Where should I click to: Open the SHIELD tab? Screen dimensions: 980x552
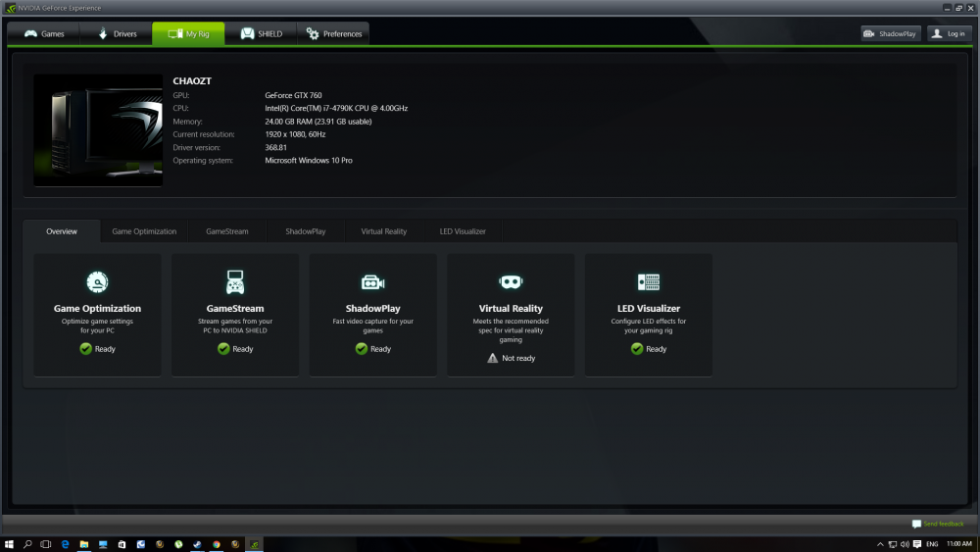coord(262,33)
